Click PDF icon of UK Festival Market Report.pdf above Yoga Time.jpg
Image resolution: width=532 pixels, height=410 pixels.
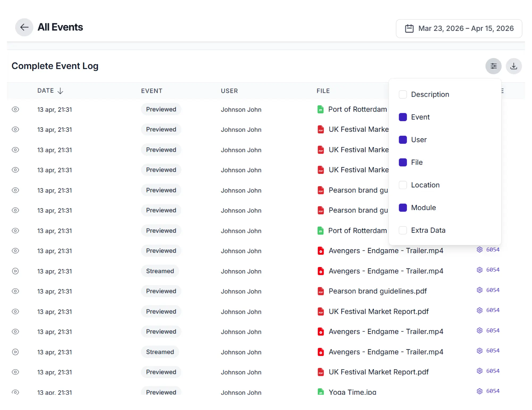click(321, 372)
